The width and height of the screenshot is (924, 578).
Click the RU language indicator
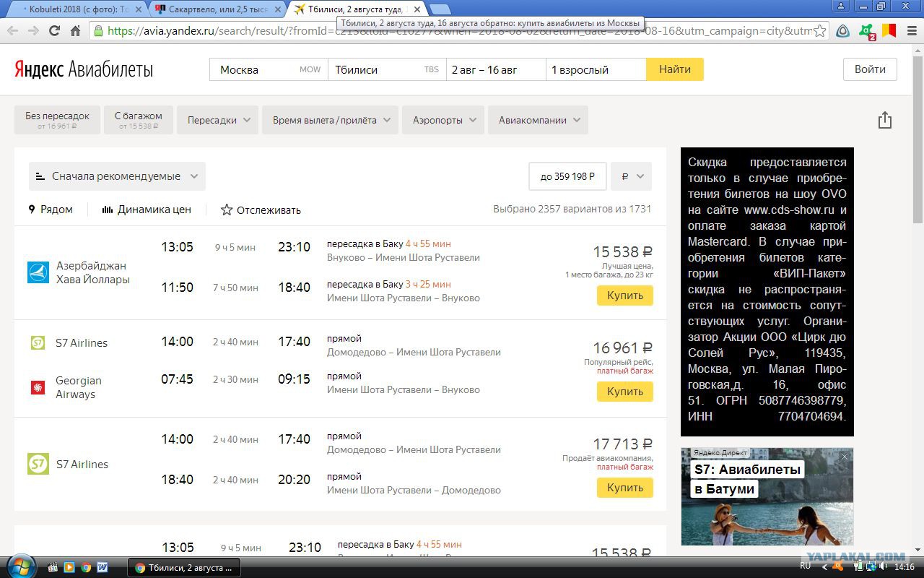click(x=806, y=566)
